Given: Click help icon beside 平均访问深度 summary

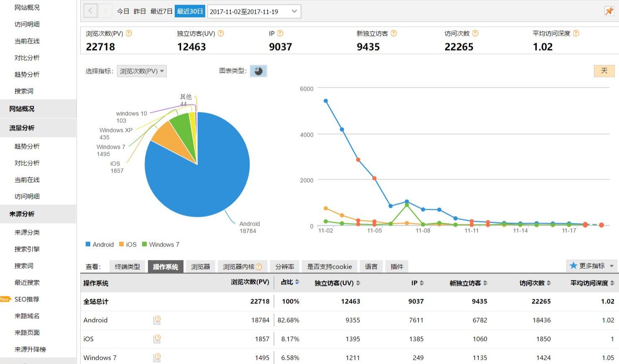Looking at the screenshot, I should [x=576, y=33].
